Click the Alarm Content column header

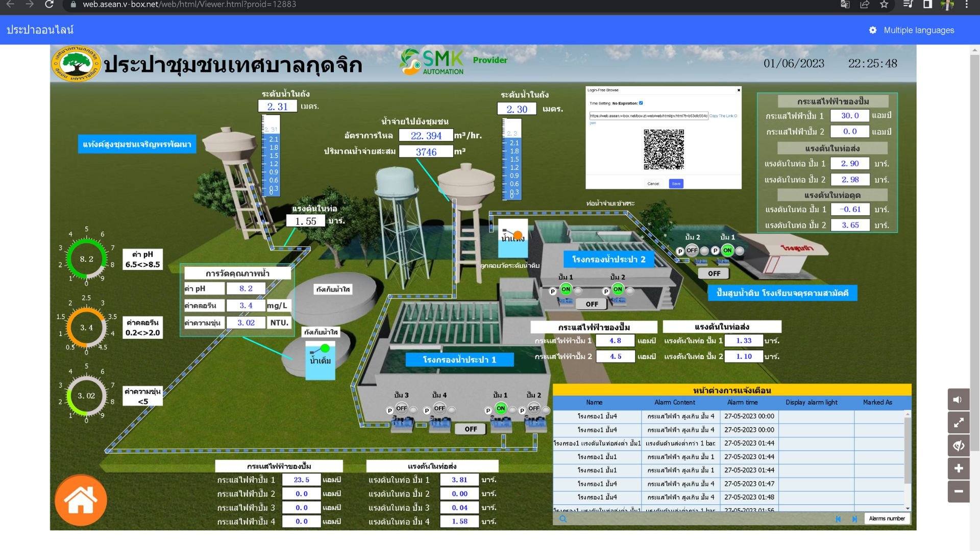tap(674, 403)
